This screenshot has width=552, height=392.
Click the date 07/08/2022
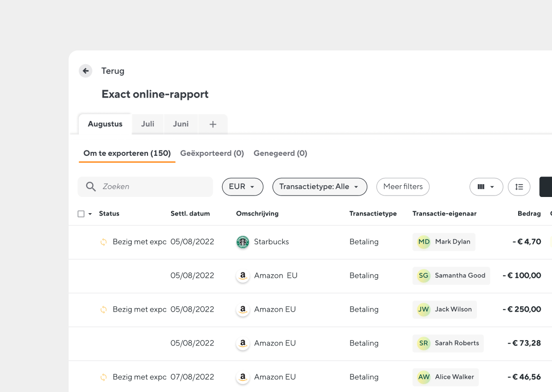click(x=192, y=377)
